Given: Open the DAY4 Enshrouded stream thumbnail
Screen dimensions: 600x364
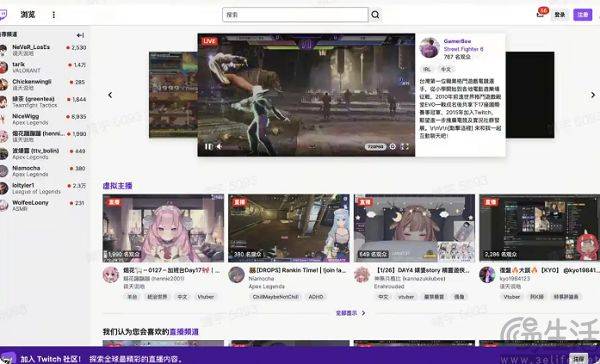Looking at the screenshot, I should [414, 228].
